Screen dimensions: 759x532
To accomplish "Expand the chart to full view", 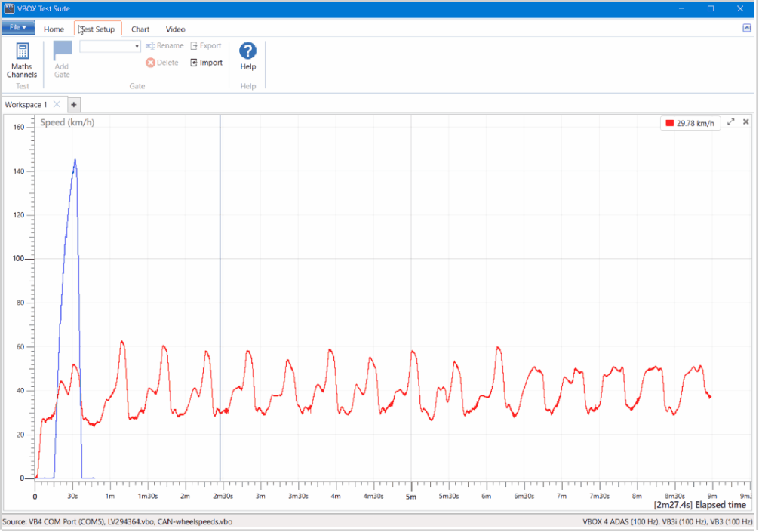I will (x=730, y=122).
